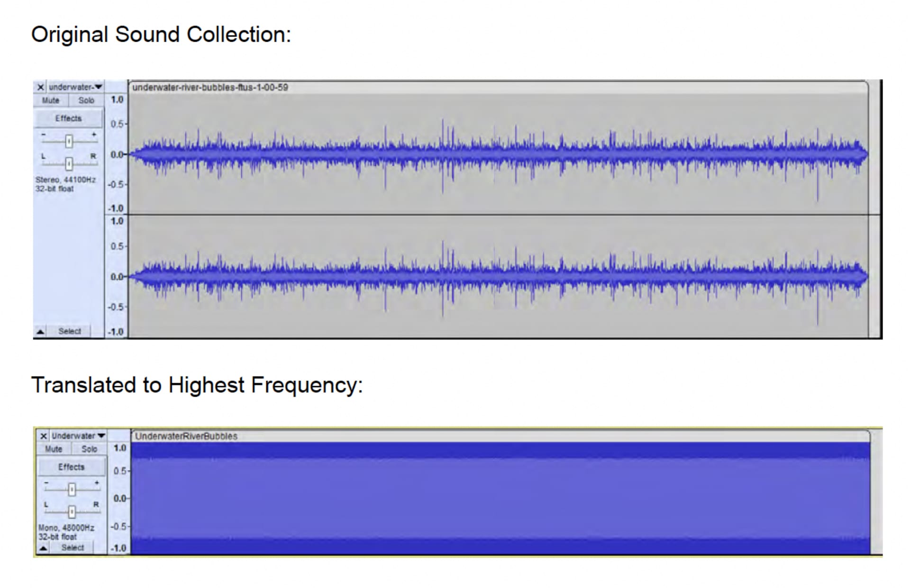Image resolution: width=910 pixels, height=588 pixels.
Task: Close the Underwater mono track with X
Action: tap(44, 436)
